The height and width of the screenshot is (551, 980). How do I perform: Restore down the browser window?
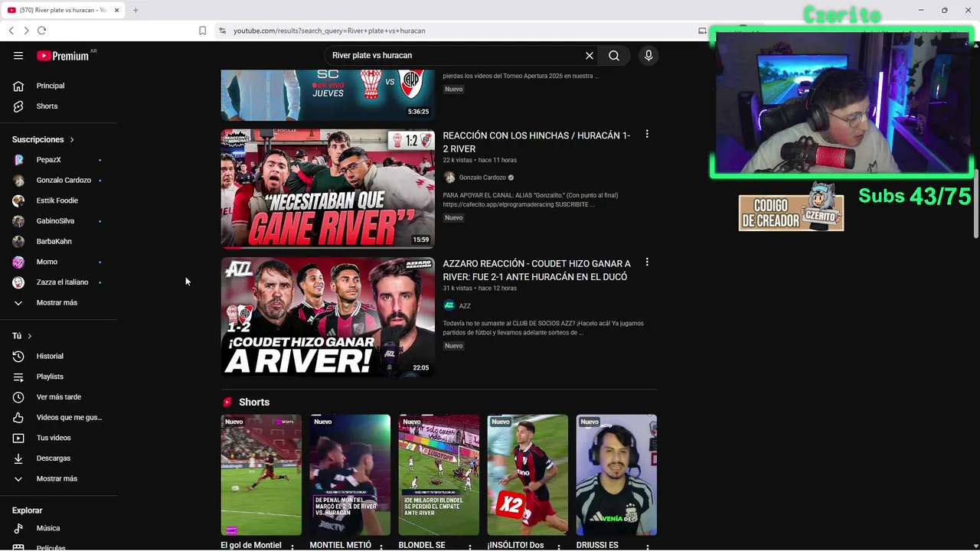(x=945, y=10)
